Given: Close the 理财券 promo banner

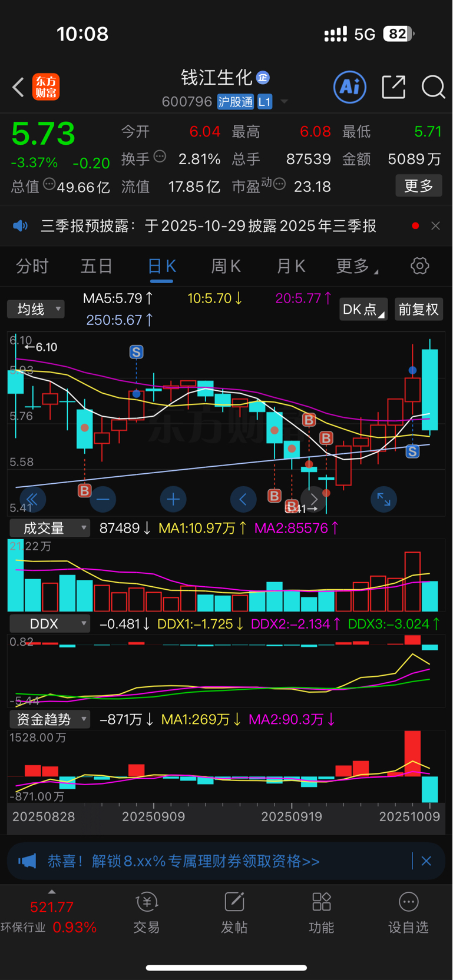Looking at the screenshot, I should click(426, 861).
